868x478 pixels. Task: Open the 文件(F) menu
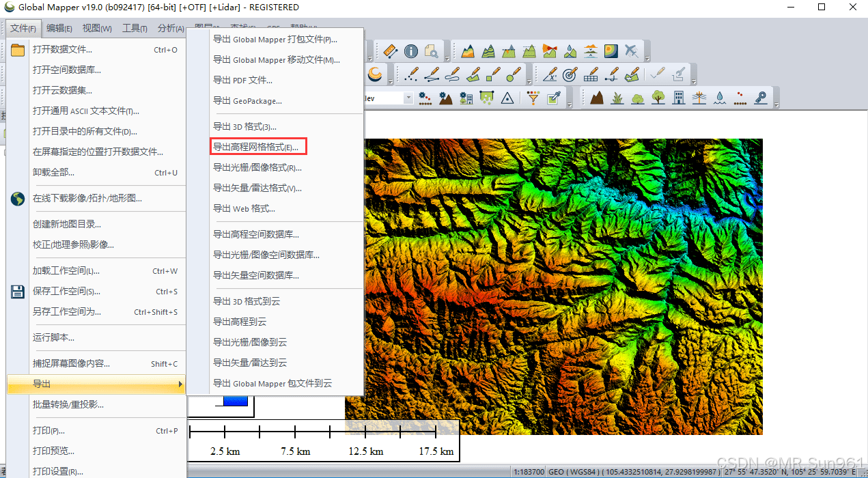tap(23, 28)
